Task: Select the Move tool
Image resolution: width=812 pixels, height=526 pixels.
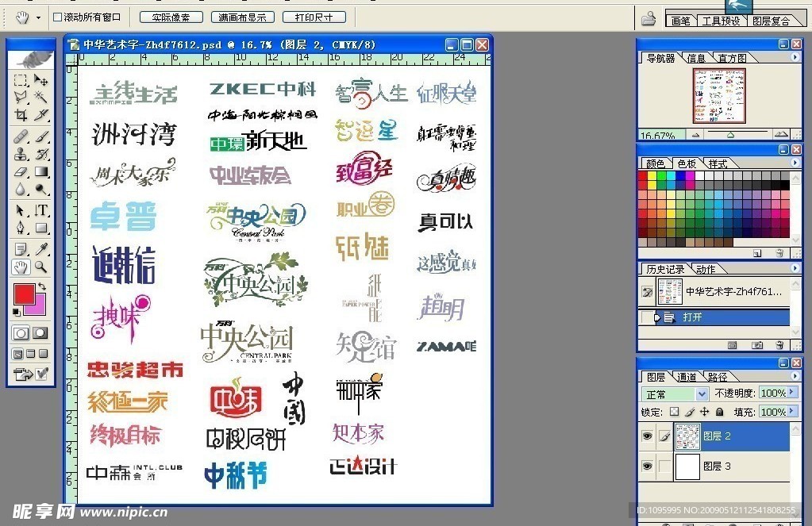Action: (x=41, y=80)
